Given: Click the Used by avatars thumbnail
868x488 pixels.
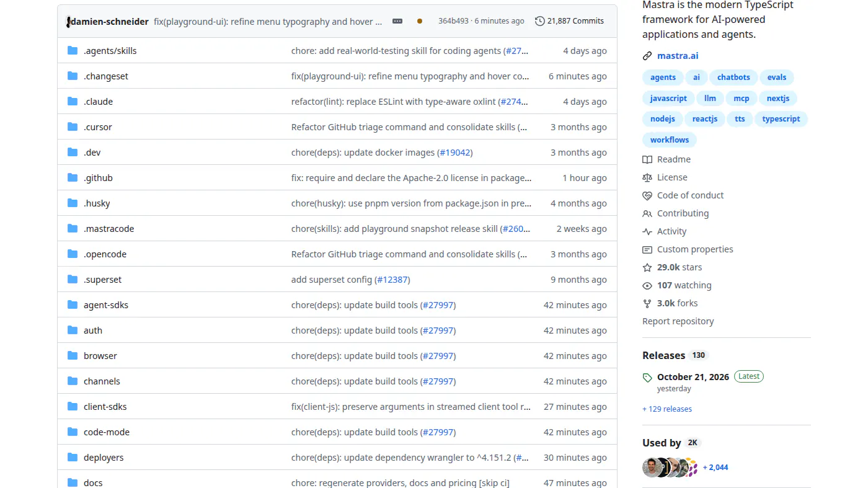Looking at the screenshot, I should pyautogui.click(x=670, y=467).
